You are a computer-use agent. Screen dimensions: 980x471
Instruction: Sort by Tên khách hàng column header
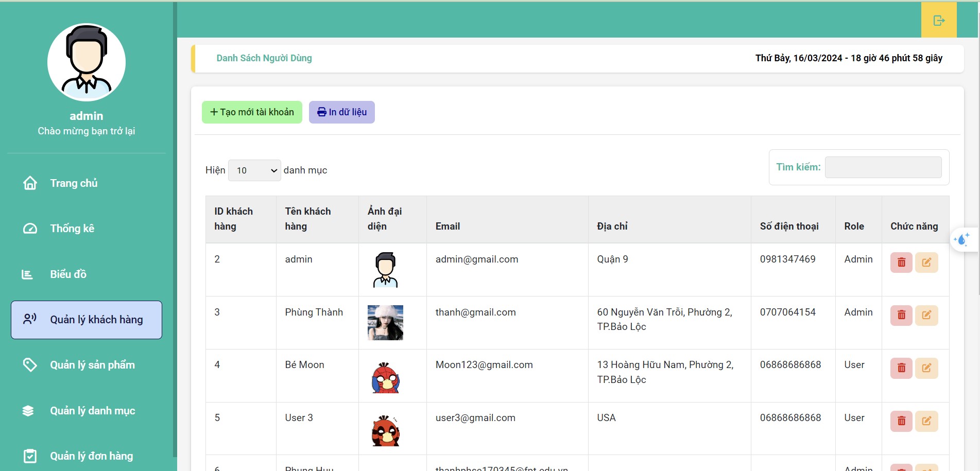317,219
